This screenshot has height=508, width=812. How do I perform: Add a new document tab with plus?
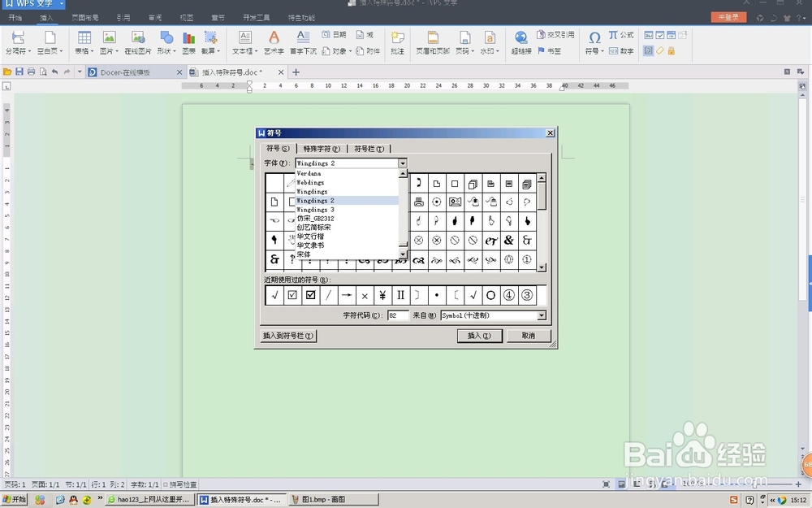pos(296,72)
